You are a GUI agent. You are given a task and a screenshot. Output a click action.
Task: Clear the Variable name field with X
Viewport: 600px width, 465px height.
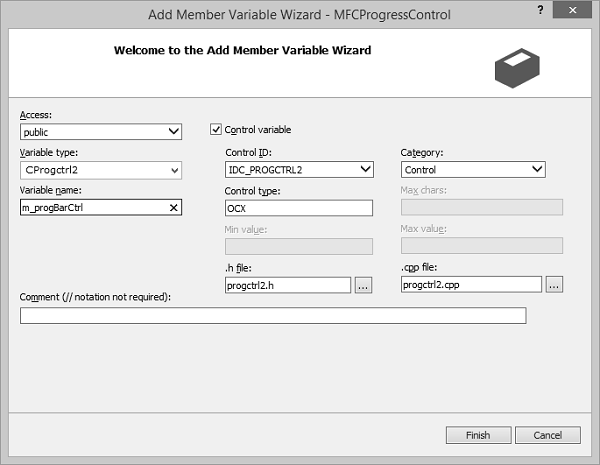pyautogui.click(x=173, y=208)
